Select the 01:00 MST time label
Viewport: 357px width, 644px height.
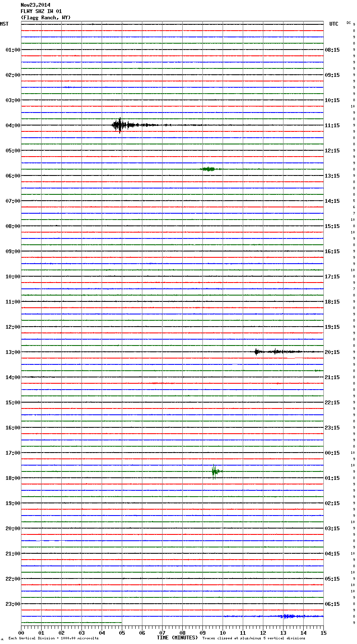[x=13, y=50]
